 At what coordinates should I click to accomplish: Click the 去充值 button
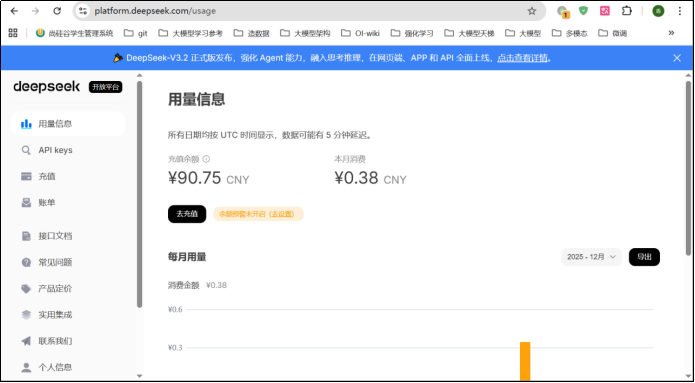click(x=187, y=214)
